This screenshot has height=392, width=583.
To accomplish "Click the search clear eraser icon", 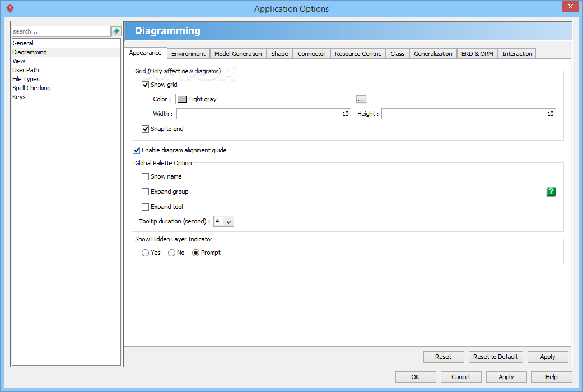I will tap(116, 31).
